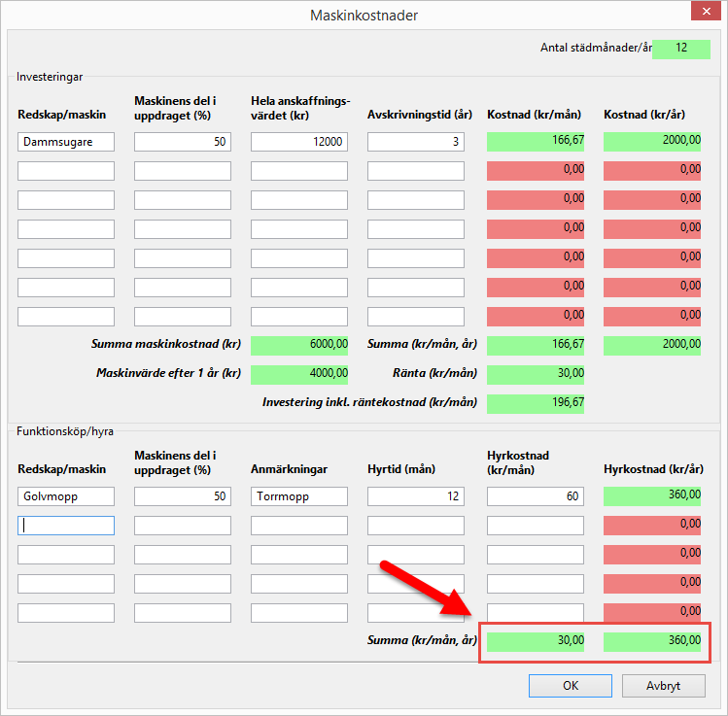Focus the Dammsugare machine share percent field
This screenshot has width=728, height=716.
pos(183,142)
